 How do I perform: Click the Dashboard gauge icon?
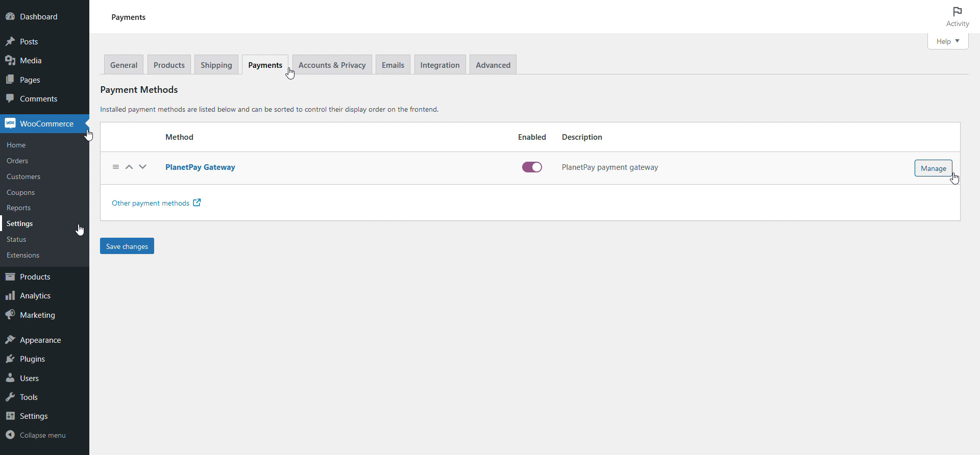click(x=10, y=16)
